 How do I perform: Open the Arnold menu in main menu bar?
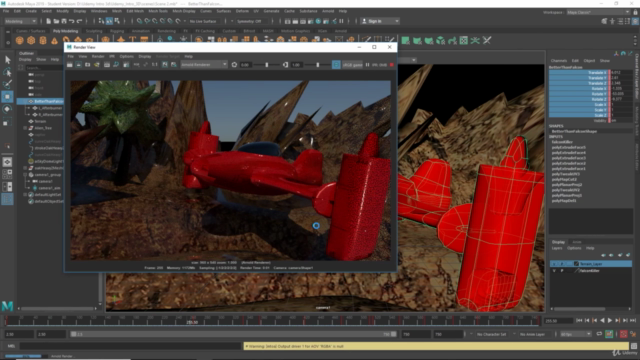coord(328,11)
